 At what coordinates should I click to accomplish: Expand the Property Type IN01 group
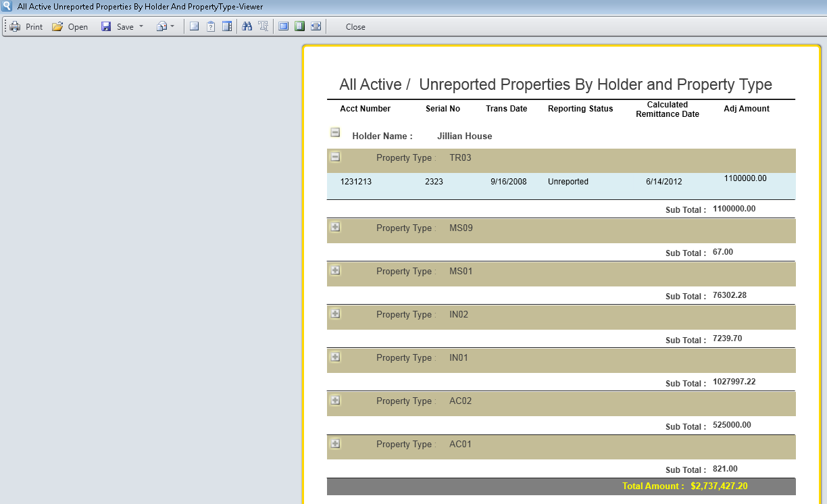[x=335, y=357]
